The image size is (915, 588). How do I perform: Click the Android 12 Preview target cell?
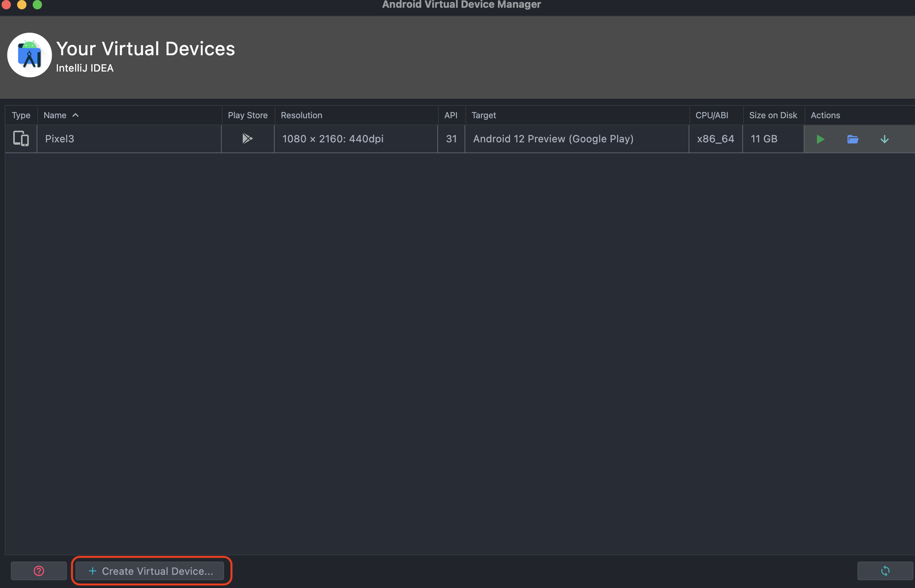click(553, 139)
